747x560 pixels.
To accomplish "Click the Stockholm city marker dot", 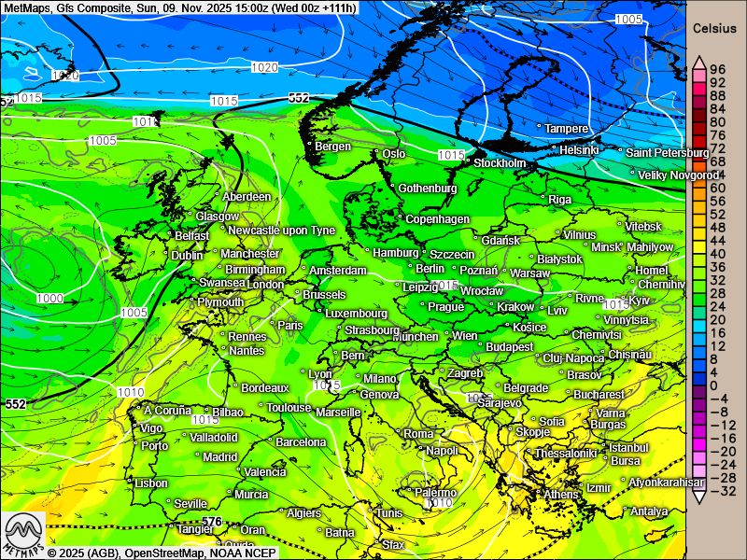I will tap(469, 163).
